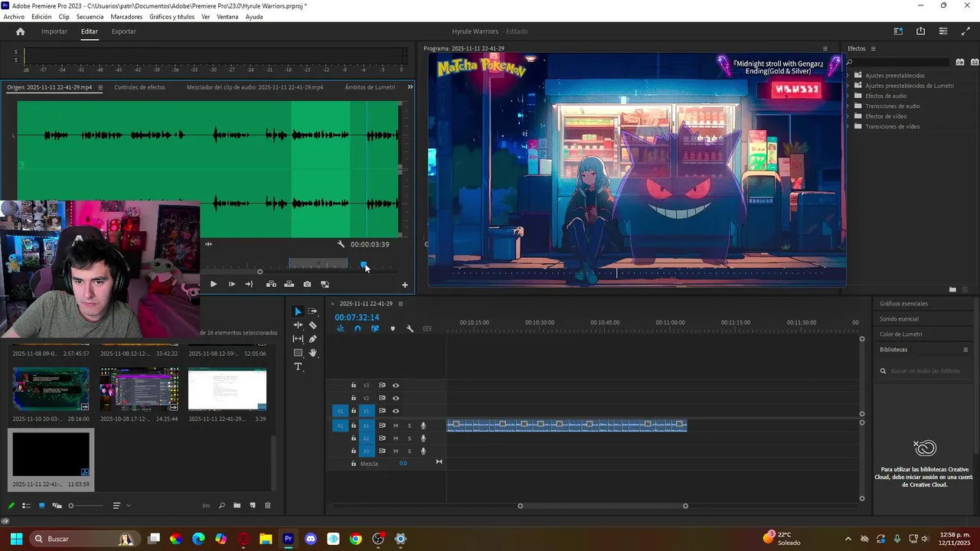
Task: Go to the Exportar workspace
Action: [x=124, y=31]
